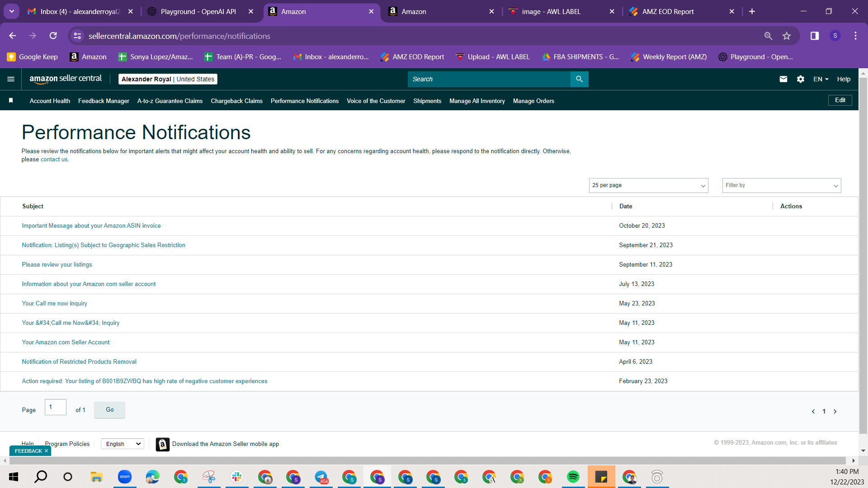Click the bookmark flag icon in navigation bar
Viewport: 868px width, 488px height.
(11, 100)
